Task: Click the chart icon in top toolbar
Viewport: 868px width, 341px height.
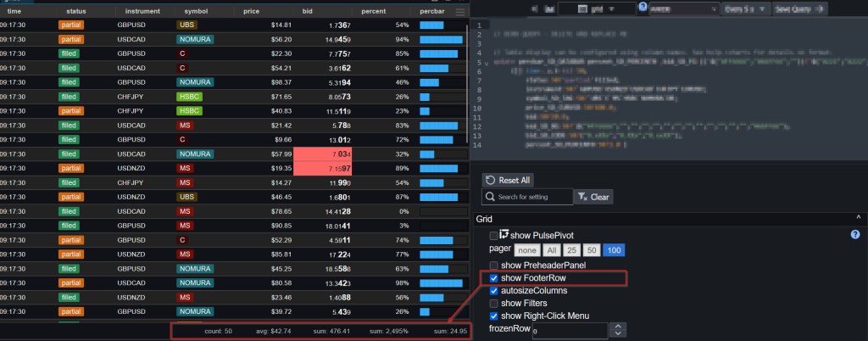Action: point(550,8)
